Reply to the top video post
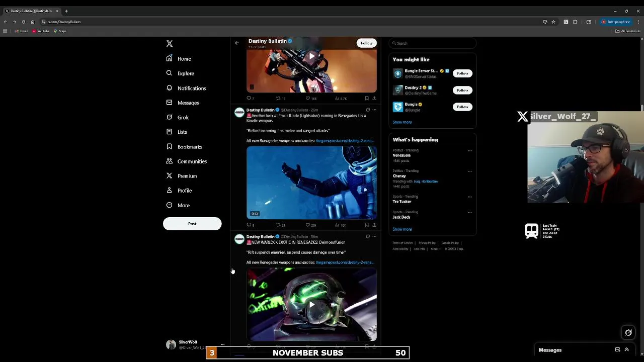 [250, 99]
